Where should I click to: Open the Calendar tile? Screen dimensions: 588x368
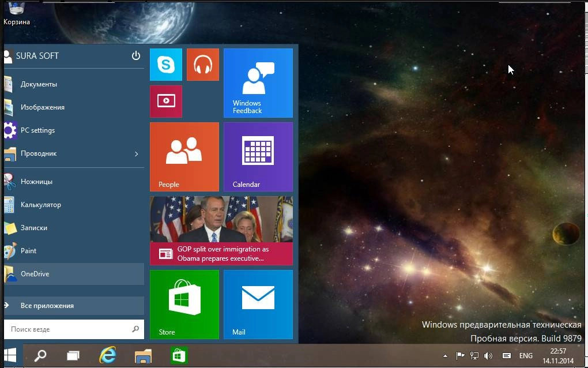coord(258,157)
